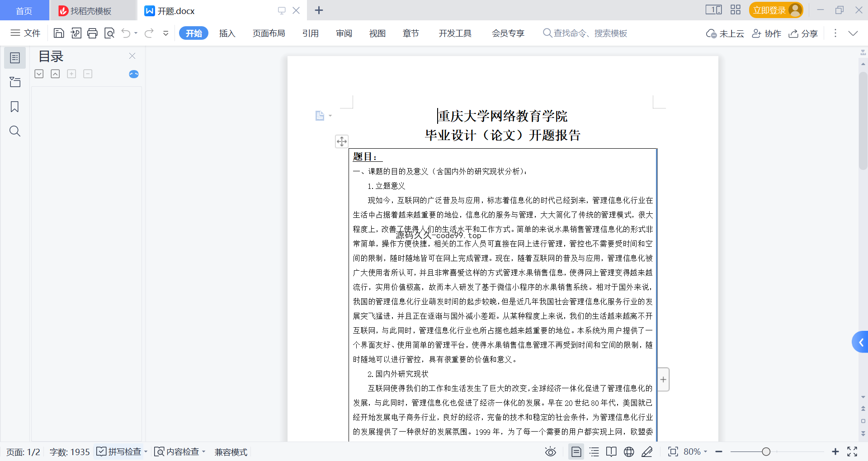Image resolution: width=868 pixels, height=461 pixels.
Task: Select the 引用 References tab
Action: pyautogui.click(x=311, y=33)
